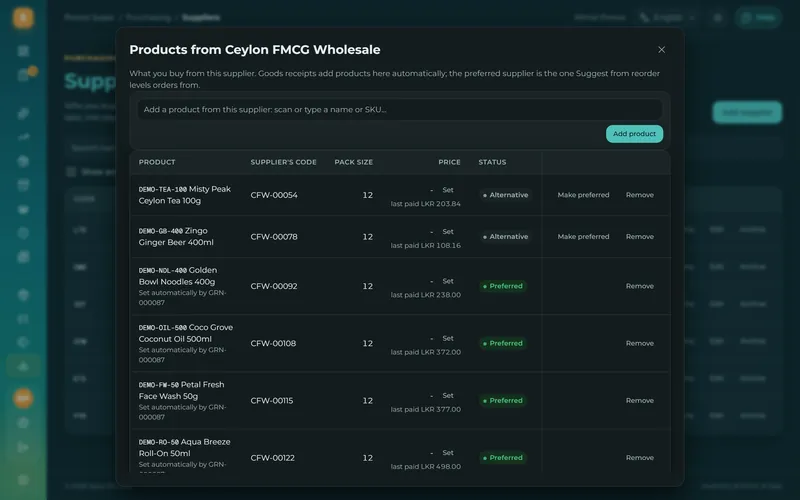
Task: Select DEMO-FW-50 Petal Fresh Face Wash name
Action: (181, 390)
